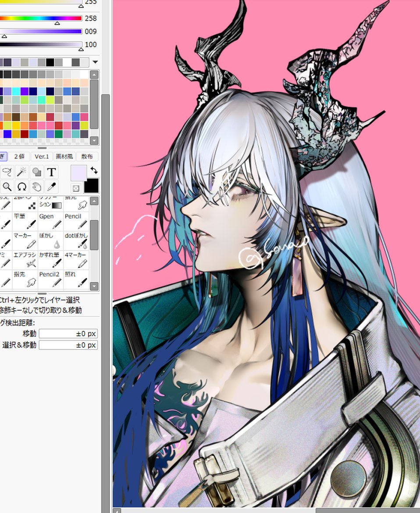
Task: Switch to the 2値 tab
Action: tap(19, 156)
